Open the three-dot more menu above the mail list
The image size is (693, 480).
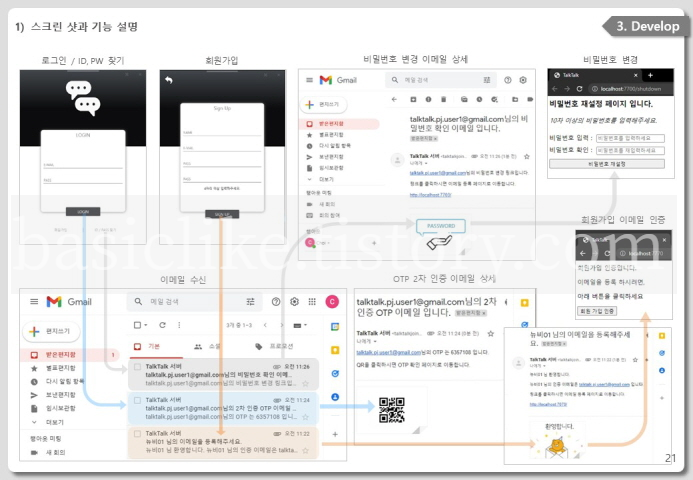[x=179, y=325]
